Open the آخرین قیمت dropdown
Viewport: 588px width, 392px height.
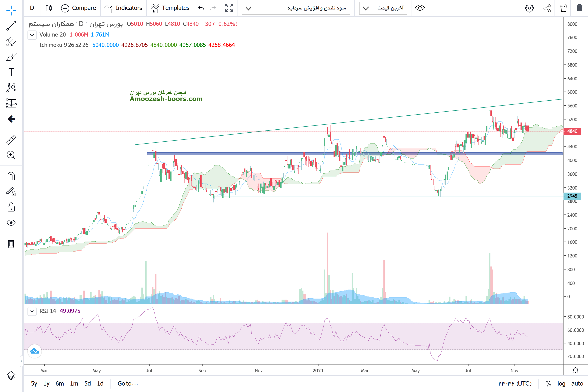[383, 8]
